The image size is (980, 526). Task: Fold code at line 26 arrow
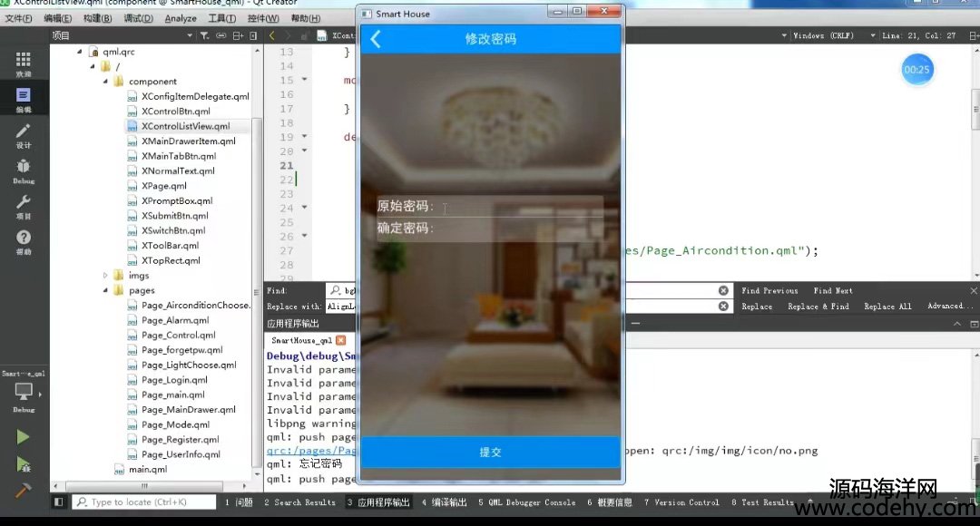tap(304, 236)
